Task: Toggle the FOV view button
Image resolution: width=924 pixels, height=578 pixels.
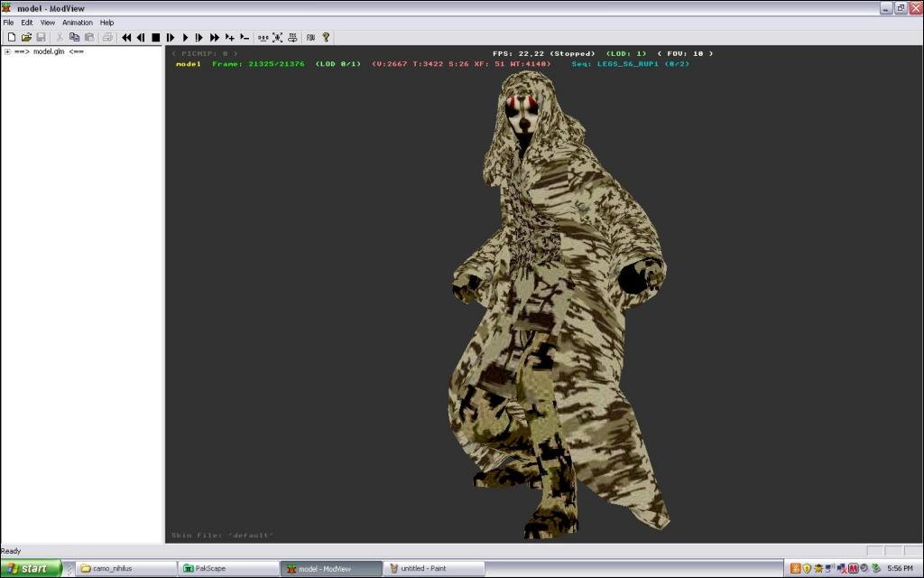Action: [x=310, y=37]
